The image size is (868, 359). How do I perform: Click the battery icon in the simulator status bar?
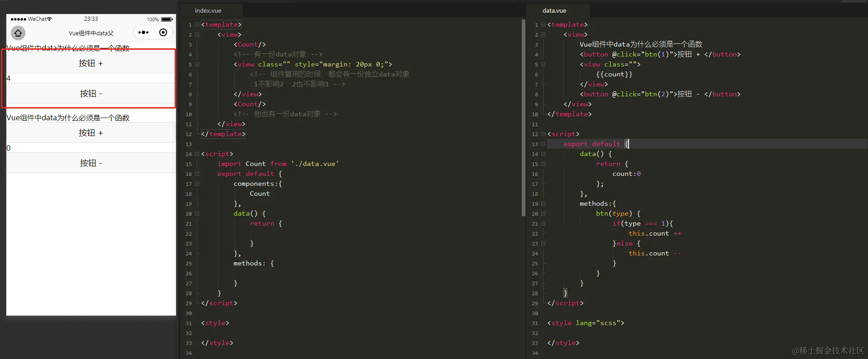(167, 19)
